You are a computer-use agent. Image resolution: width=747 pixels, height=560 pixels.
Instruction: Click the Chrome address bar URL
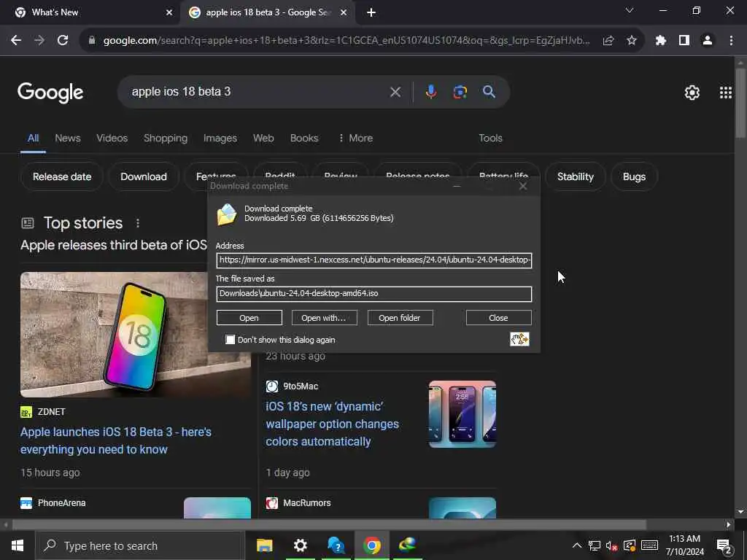tap(347, 41)
